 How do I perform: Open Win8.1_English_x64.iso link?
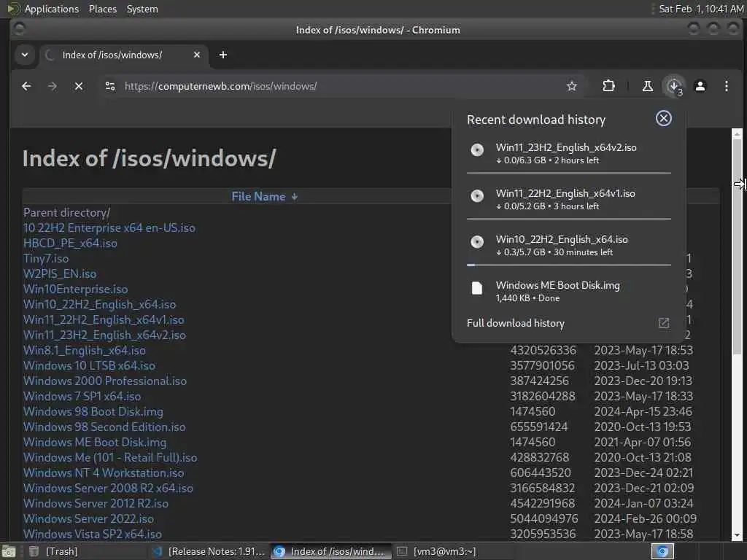pos(85,350)
